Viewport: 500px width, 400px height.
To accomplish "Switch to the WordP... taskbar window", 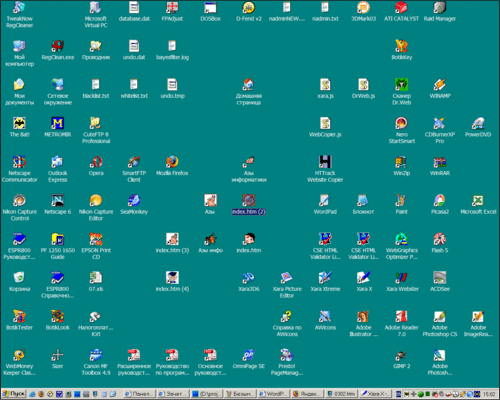I will (274, 394).
